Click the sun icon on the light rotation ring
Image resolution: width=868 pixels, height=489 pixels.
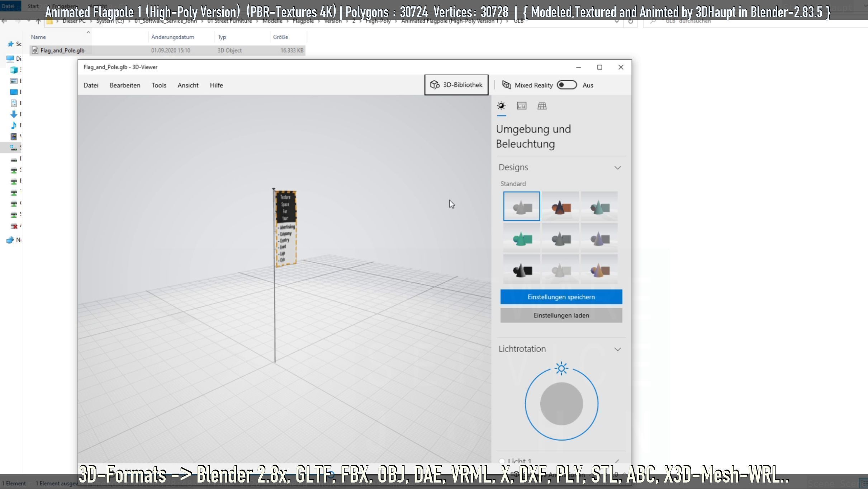[561, 368]
